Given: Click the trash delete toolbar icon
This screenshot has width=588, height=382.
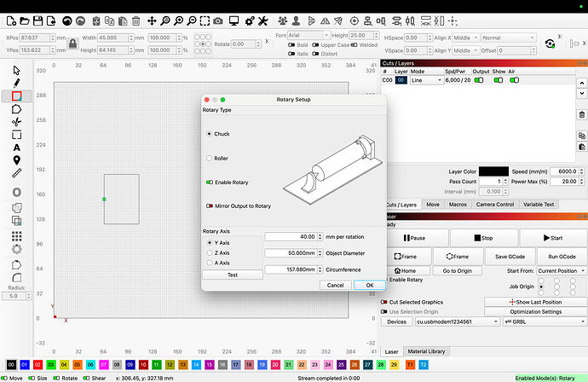Looking at the screenshot, I should (x=136, y=21).
